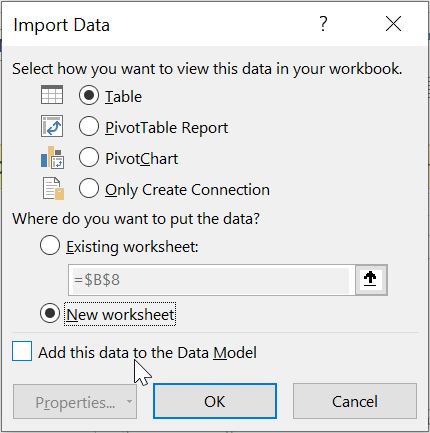Screen dimensions: 430x433
Task: Click the Only Create Connection document icon
Action: [x=53, y=188]
